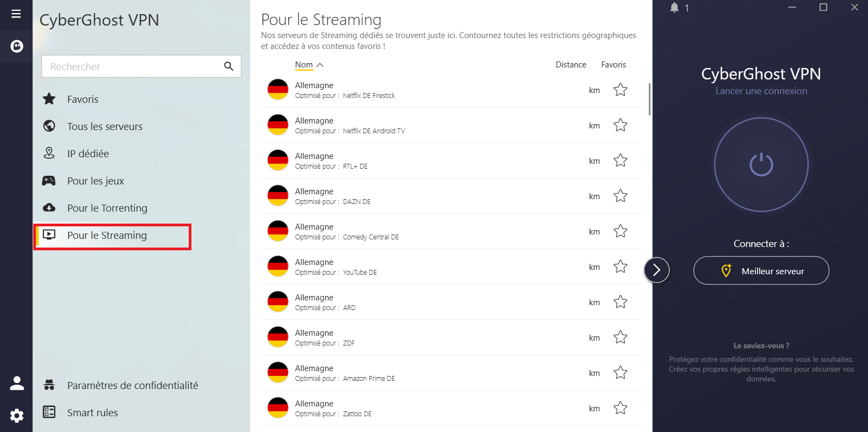Select the Tous les serveurs globe icon

point(49,126)
